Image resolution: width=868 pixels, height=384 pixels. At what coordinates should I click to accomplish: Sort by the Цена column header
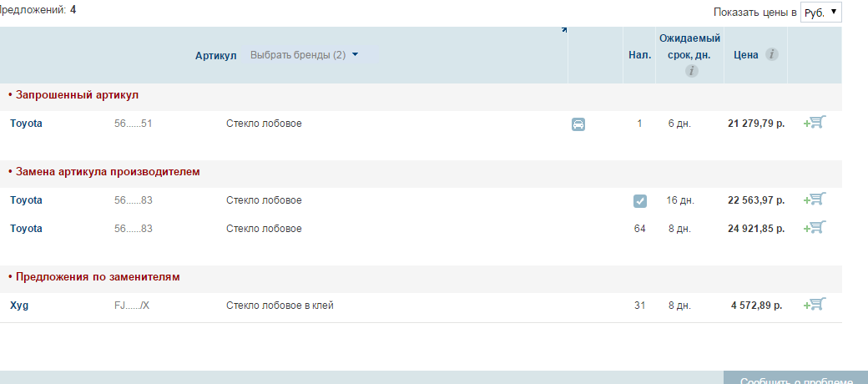pos(745,55)
